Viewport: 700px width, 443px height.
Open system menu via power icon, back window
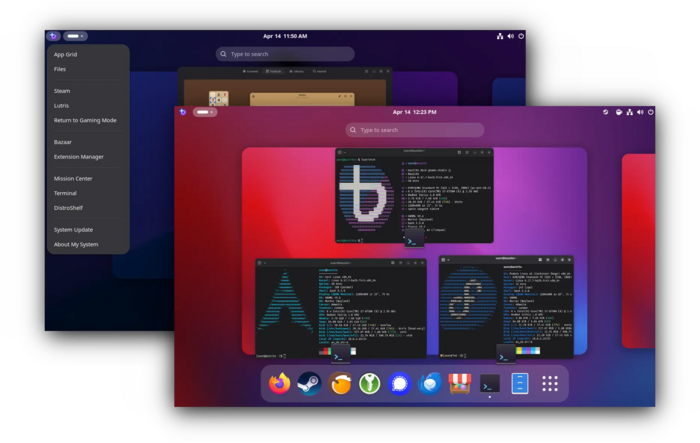point(521,36)
